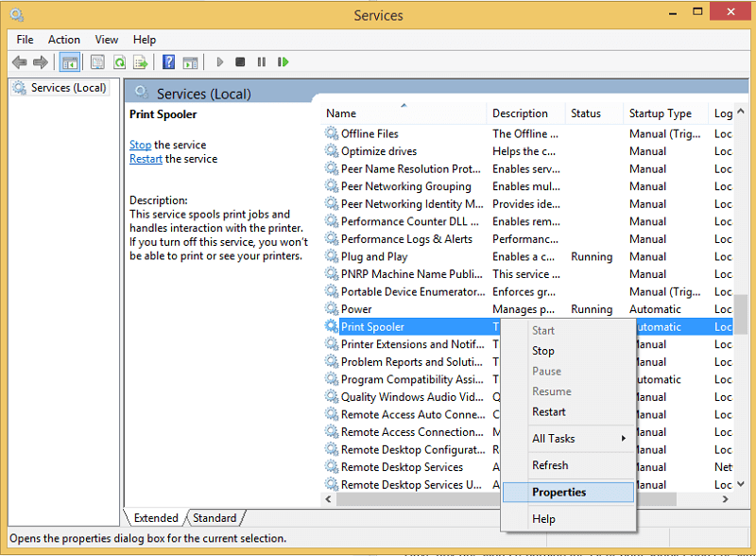This screenshot has width=756, height=556.
Task: Open the toolbar Properties sheet icon
Action: click(98, 62)
